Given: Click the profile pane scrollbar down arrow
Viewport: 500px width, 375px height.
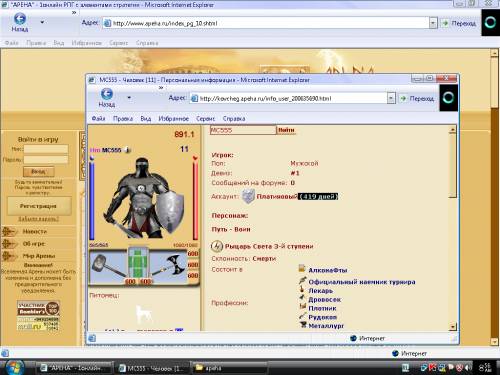Looking at the screenshot, I should pos(452,327).
